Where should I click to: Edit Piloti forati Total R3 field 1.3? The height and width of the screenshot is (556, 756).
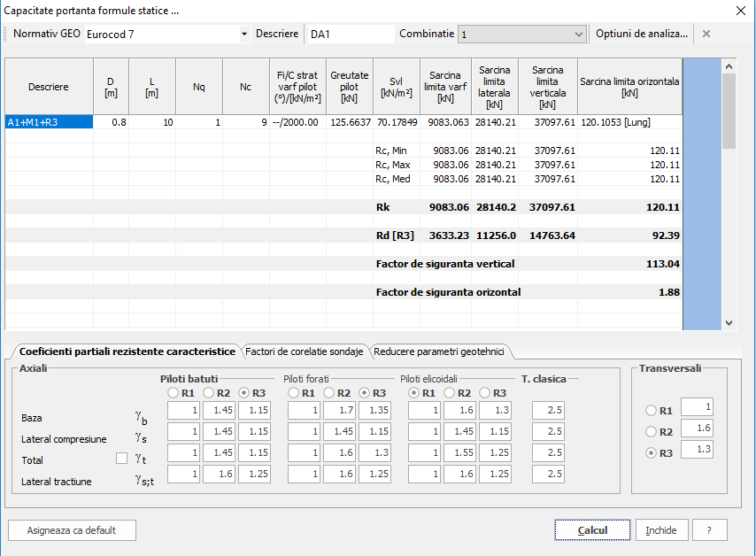click(374, 452)
